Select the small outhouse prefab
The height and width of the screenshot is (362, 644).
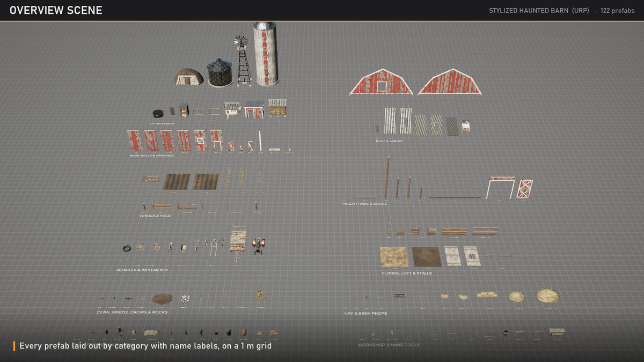184,110
